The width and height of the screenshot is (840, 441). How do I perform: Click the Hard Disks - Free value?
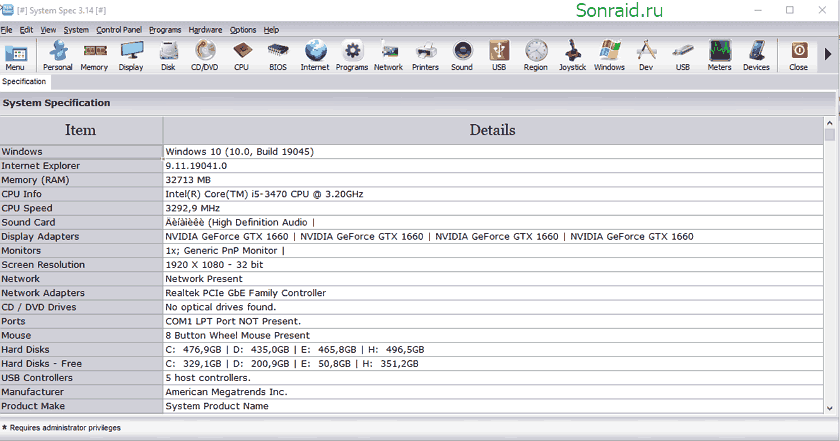[x=292, y=364]
